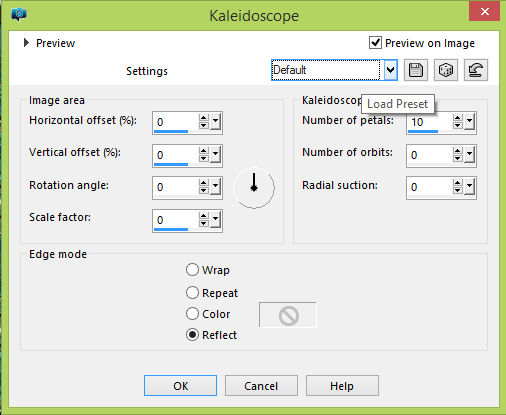Toggle the Preview on Image checkbox
This screenshot has width=506, height=415.
(x=375, y=43)
